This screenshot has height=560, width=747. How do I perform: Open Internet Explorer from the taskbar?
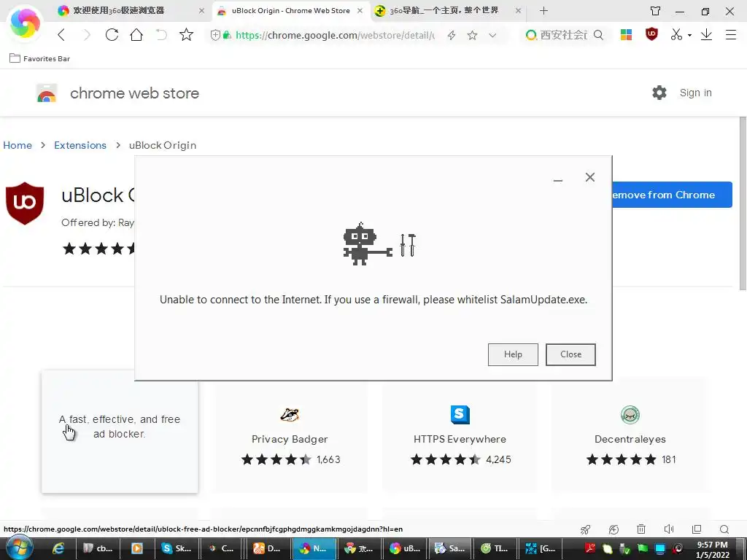pos(58,548)
